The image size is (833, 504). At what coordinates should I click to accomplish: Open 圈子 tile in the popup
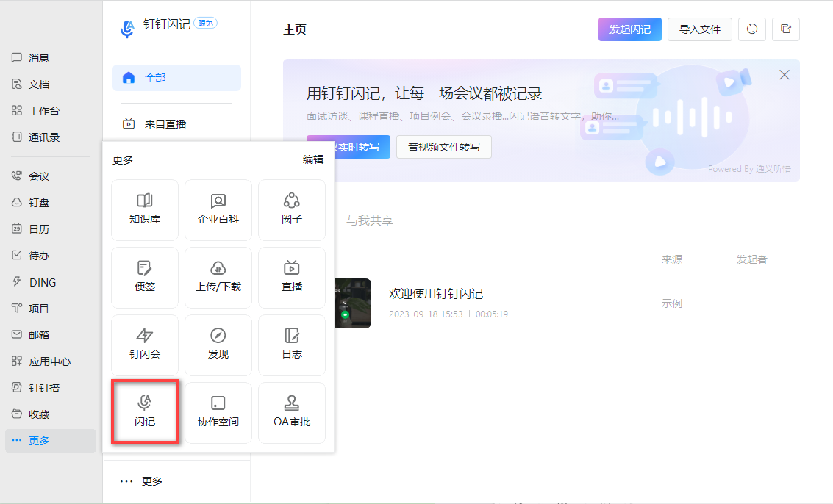[x=292, y=210]
